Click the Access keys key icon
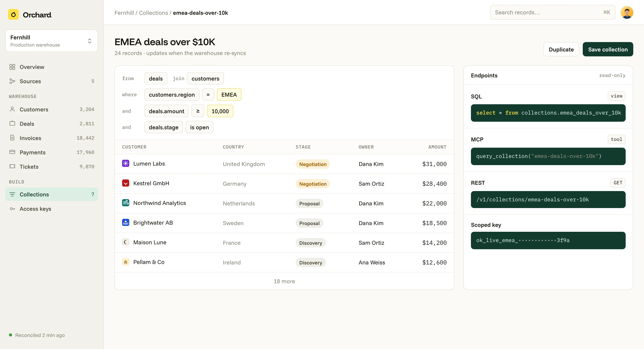 tap(12, 209)
